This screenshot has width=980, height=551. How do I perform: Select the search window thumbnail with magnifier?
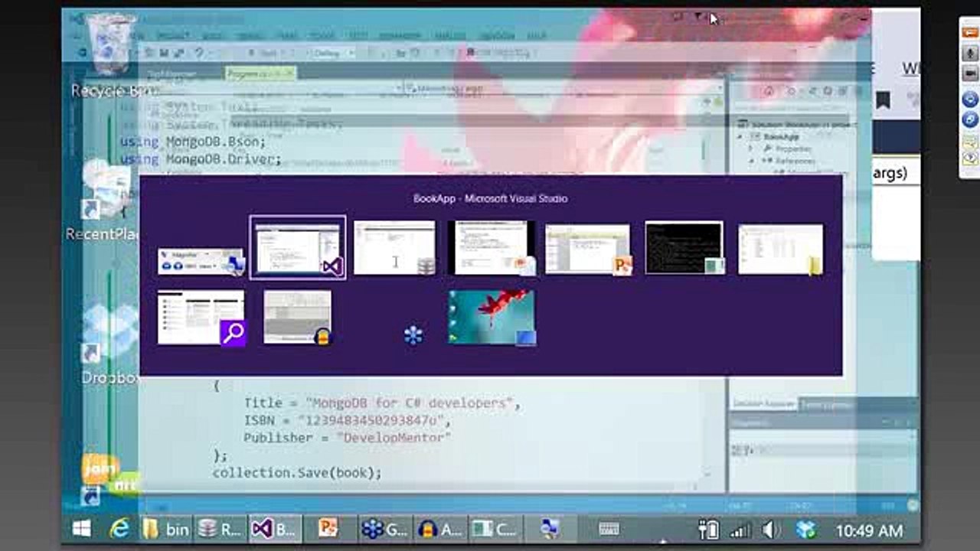(201, 318)
